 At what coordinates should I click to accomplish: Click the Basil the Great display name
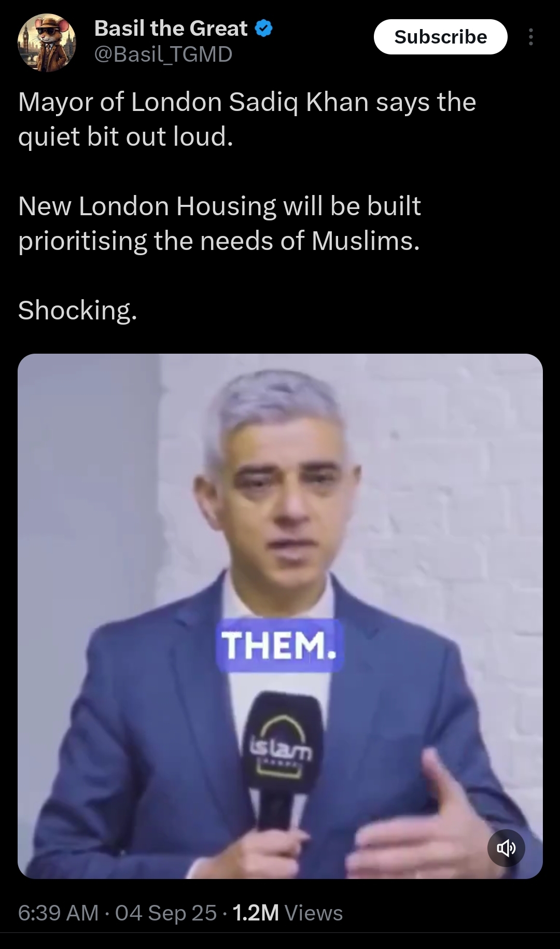(171, 29)
